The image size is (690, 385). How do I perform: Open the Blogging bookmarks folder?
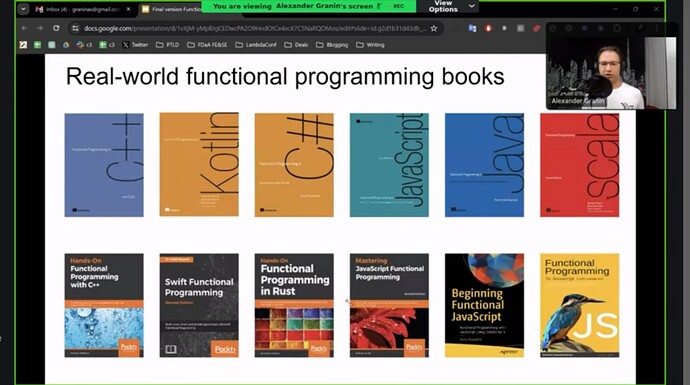coord(332,45)
